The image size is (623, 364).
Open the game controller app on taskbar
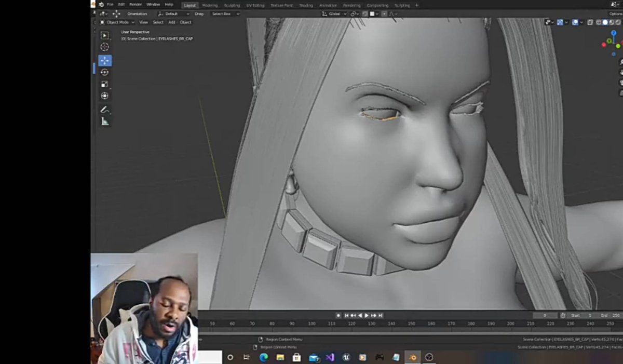379,357
